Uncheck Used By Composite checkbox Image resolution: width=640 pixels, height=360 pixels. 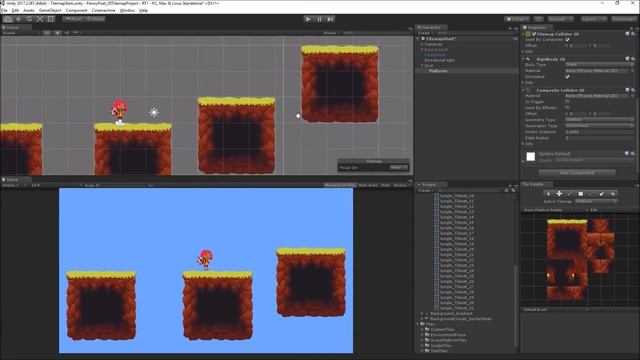(x=567, y=40)
